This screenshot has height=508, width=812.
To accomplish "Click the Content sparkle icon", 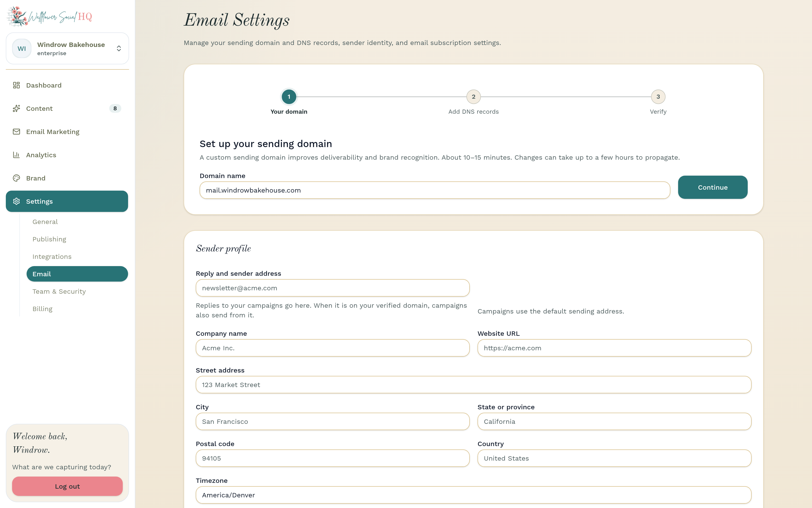I will tap(16, 109).
